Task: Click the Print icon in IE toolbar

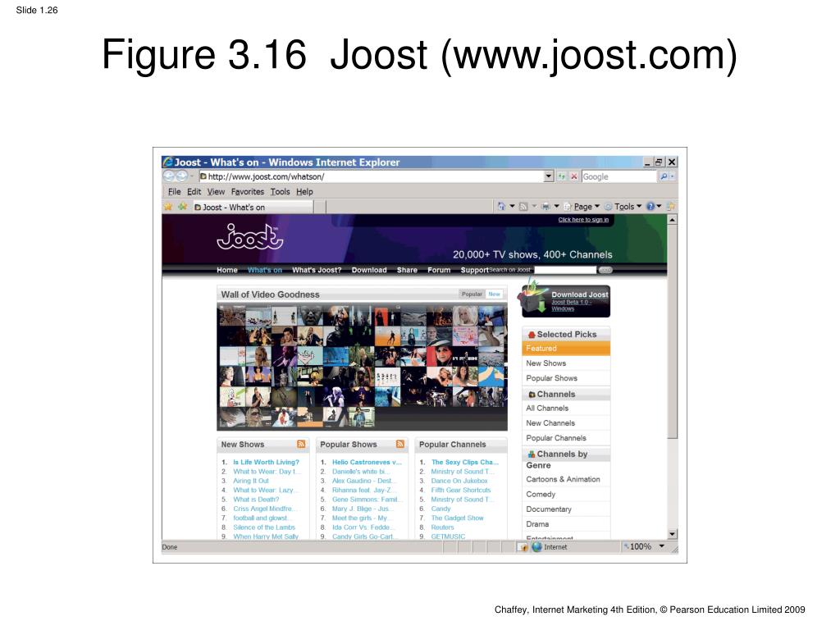Action: tap(546, 206)
